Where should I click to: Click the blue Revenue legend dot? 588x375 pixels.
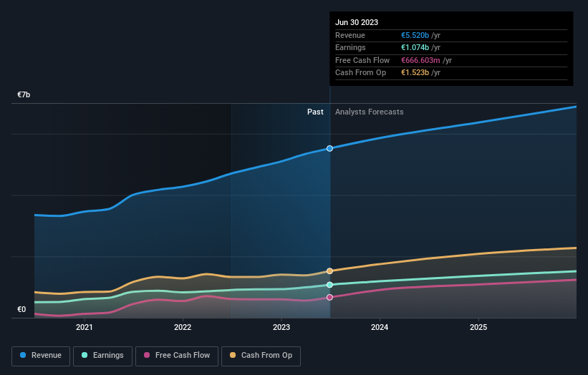coord(23,355)
